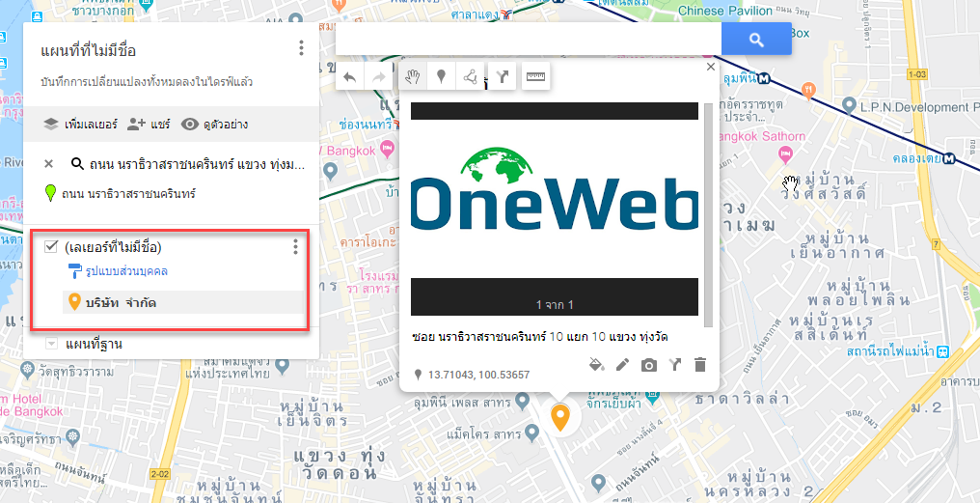Click the map title แผนที่ที่ไม่มีชื่อ
Image resolution: width=980 pixels, height=503 pixels.
click(x=88, y=50)
